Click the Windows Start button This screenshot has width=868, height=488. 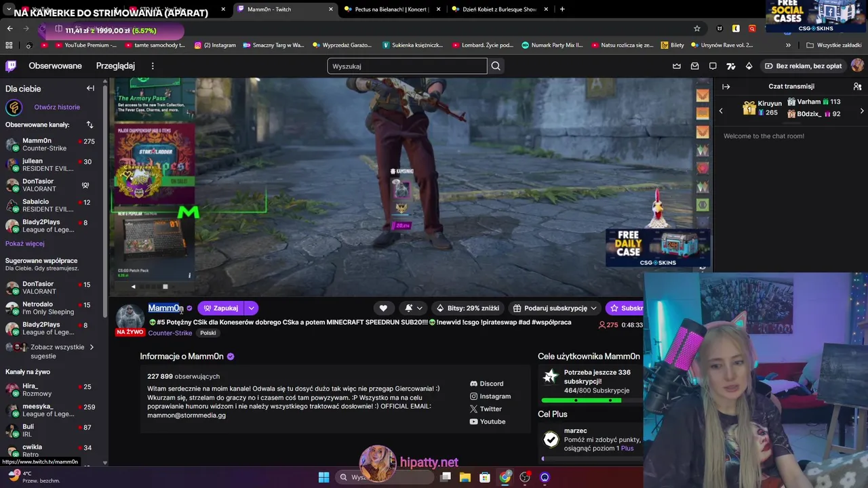click(323, 477)
